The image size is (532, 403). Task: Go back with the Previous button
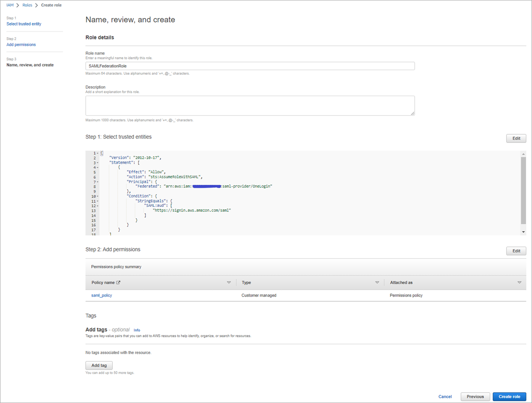(475, 397)
